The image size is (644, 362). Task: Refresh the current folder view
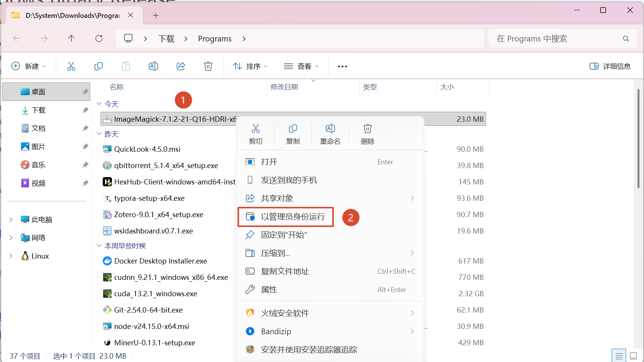click(99, 38)
